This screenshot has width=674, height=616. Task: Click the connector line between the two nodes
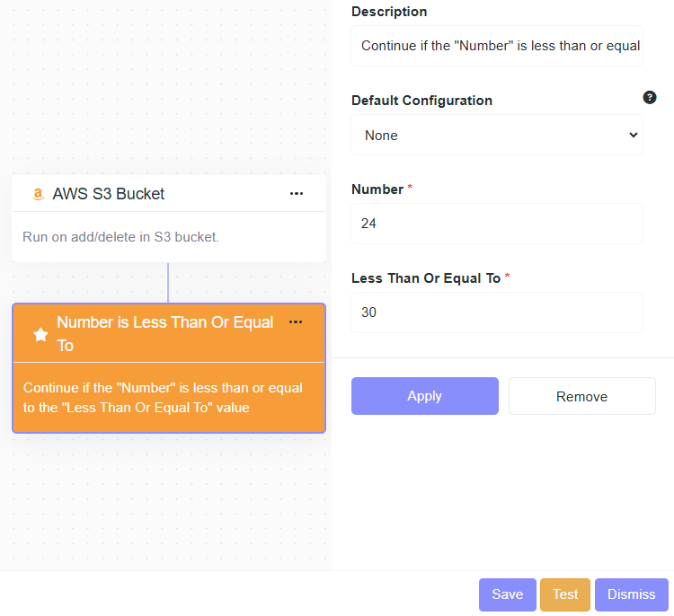(x=168, y=283)
